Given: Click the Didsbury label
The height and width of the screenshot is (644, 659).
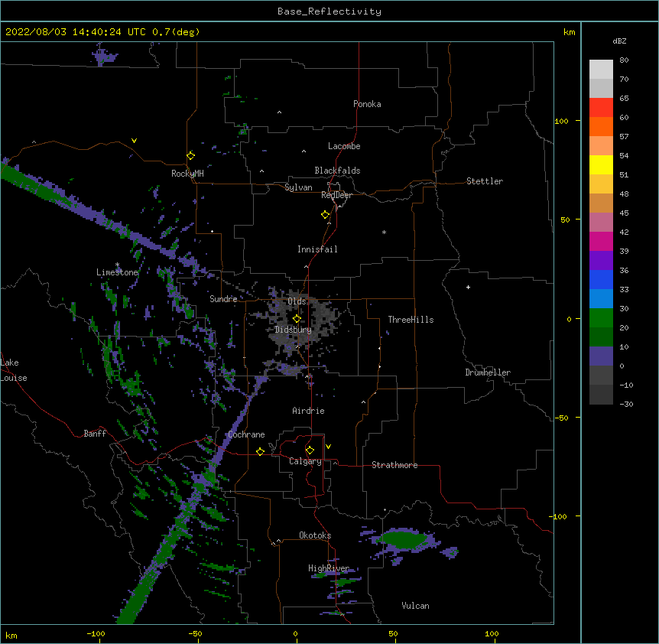Looking at the screenshot, I should coord(294,330).
